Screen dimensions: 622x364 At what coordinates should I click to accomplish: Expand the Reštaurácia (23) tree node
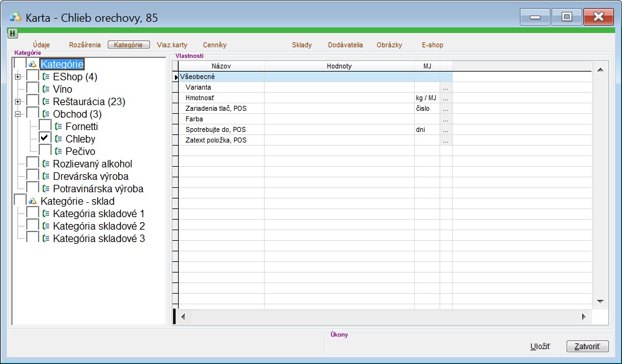pyautogui.click(x=17, y=101)
